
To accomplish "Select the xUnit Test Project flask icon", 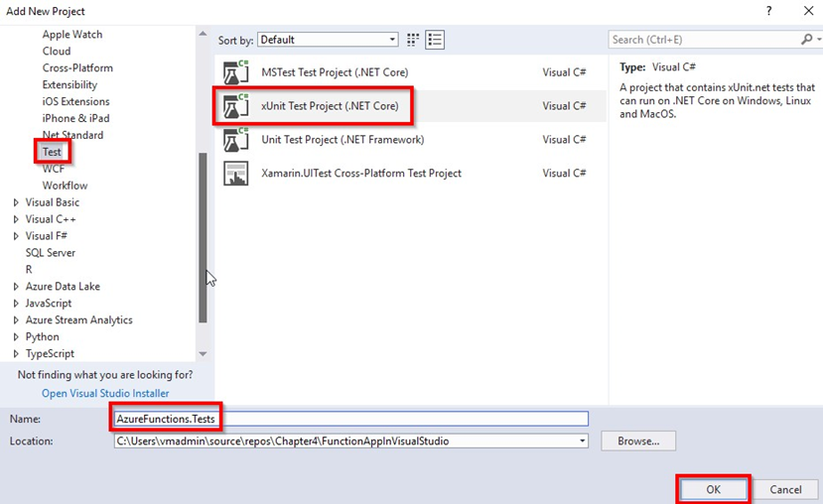I will (235, 106).
